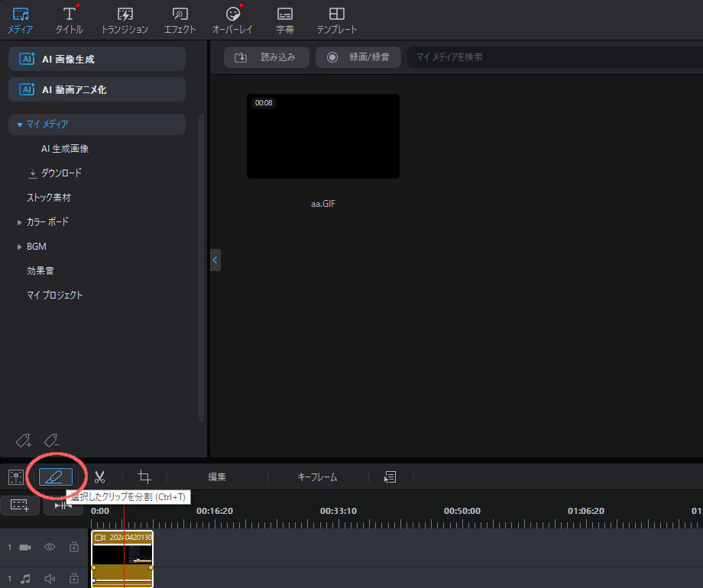Collapse the マイ メディア tree section

click(20, 124)
